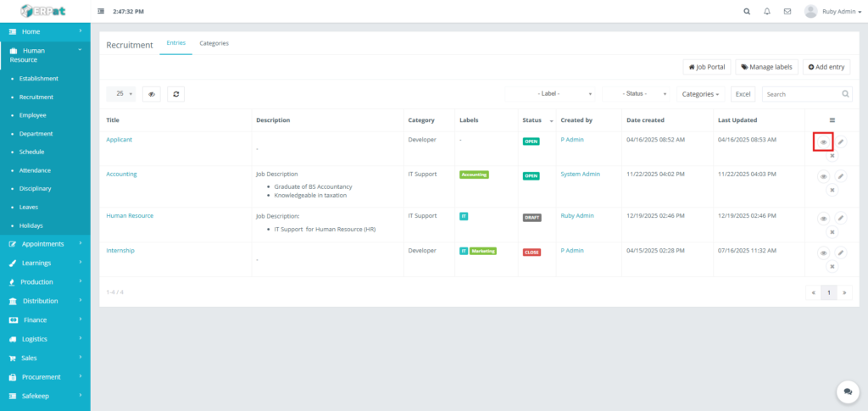Screen dimensions: 868x411
Task: Click the Add entry button
Action: [826, 67]
